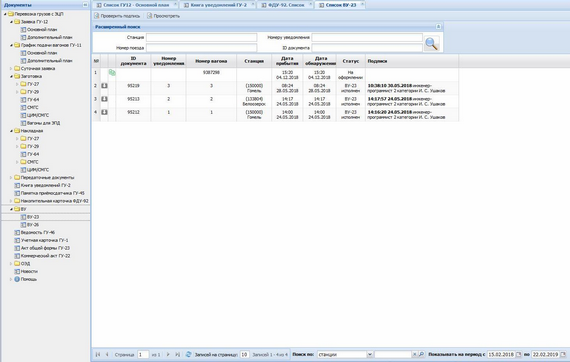The image size is (570, 362).
Task: Click Просмотреть toolbar button
Action: (163, 16)
